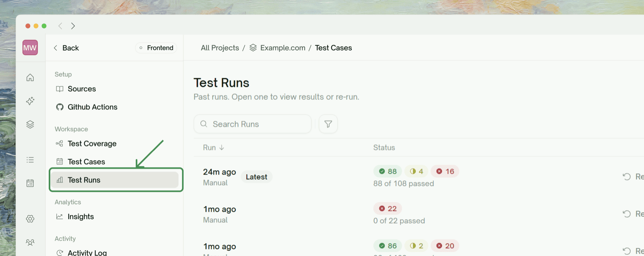Open the MW workspace avatar
The image size is (644, 256).
30,47
